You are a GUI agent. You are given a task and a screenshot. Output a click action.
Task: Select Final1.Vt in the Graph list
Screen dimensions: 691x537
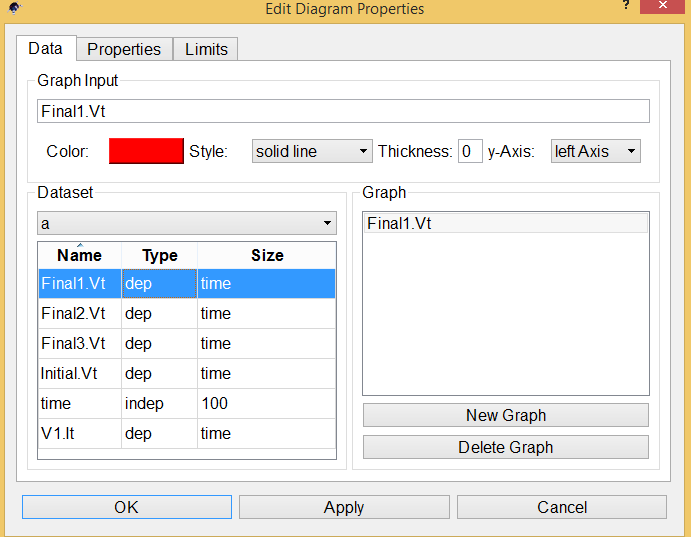pyautogui.click(x=505, y=223)
